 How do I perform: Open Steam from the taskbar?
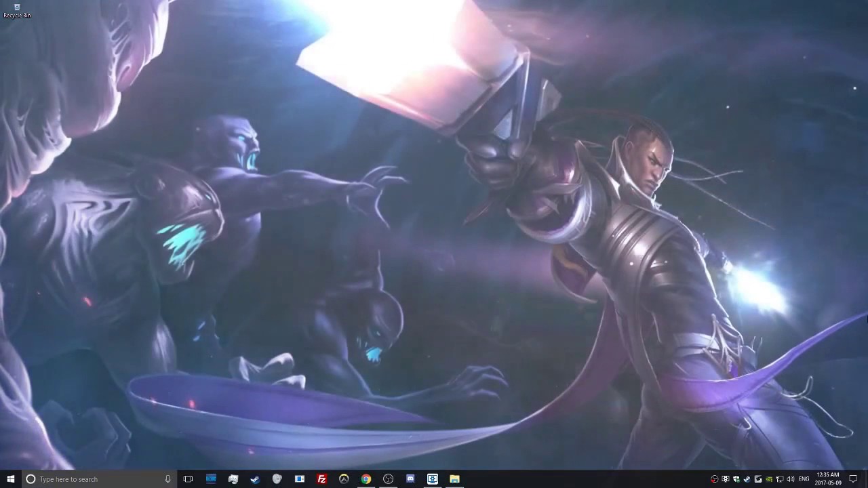[x=255, y=479]
